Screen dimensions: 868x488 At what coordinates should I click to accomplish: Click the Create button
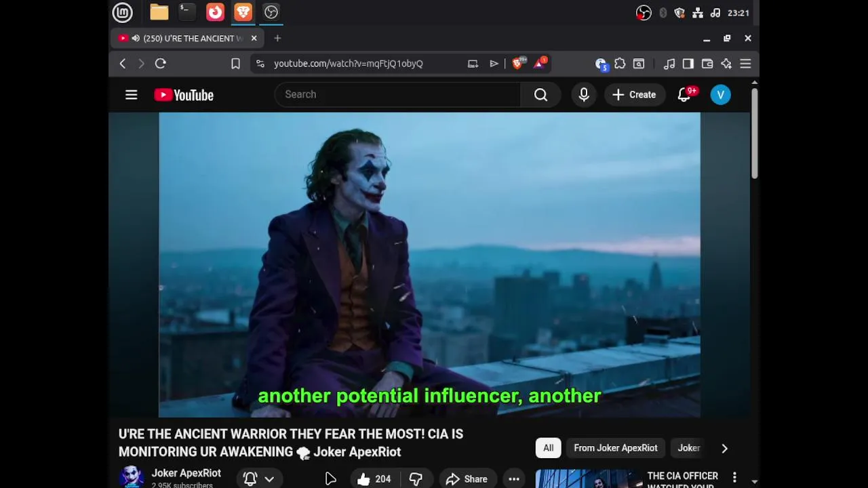[634, 95]
